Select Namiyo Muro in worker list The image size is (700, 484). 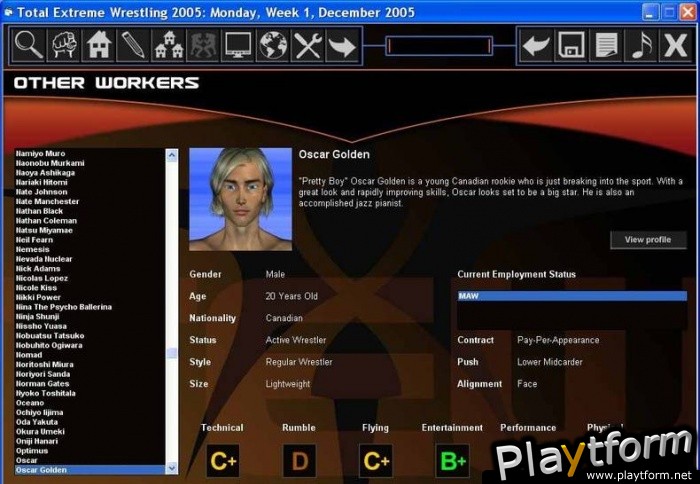tap(90, 154)
